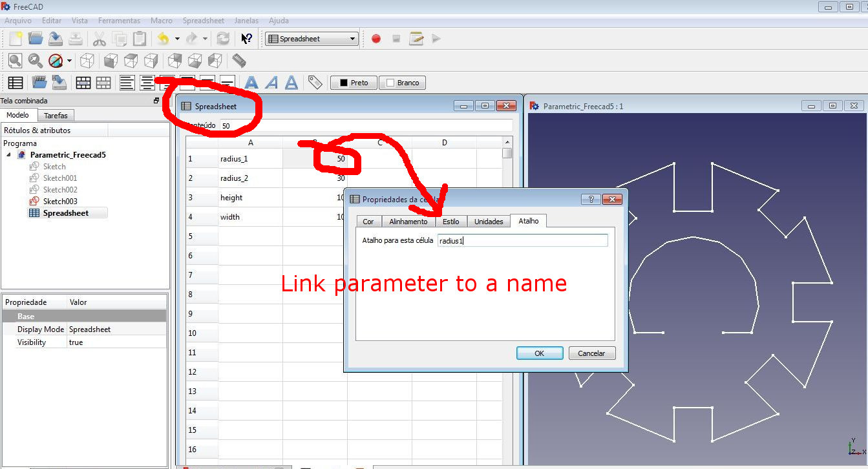Open the Arquivo menu
Viewport: 868px width, 469px height.
click(18, 21)
